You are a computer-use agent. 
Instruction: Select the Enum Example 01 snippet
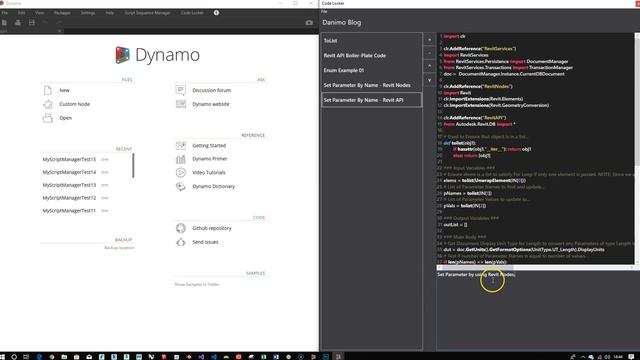371,70
